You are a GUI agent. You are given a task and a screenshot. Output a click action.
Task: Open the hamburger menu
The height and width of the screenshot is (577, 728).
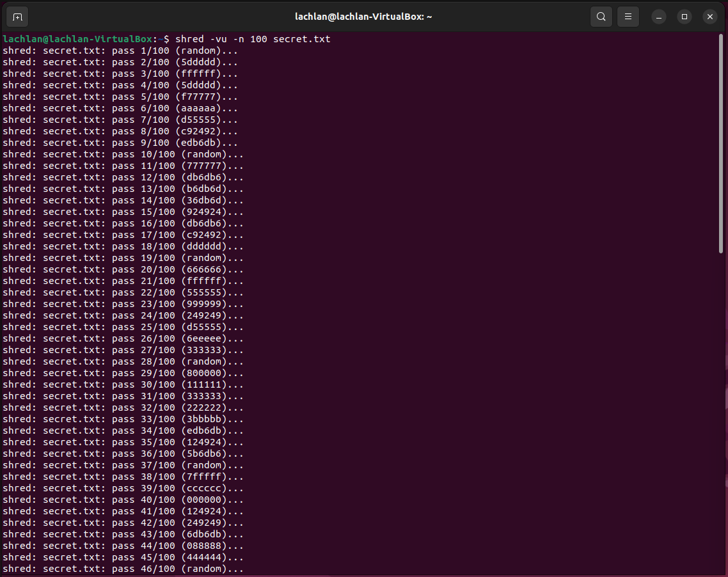pos(628,17)
